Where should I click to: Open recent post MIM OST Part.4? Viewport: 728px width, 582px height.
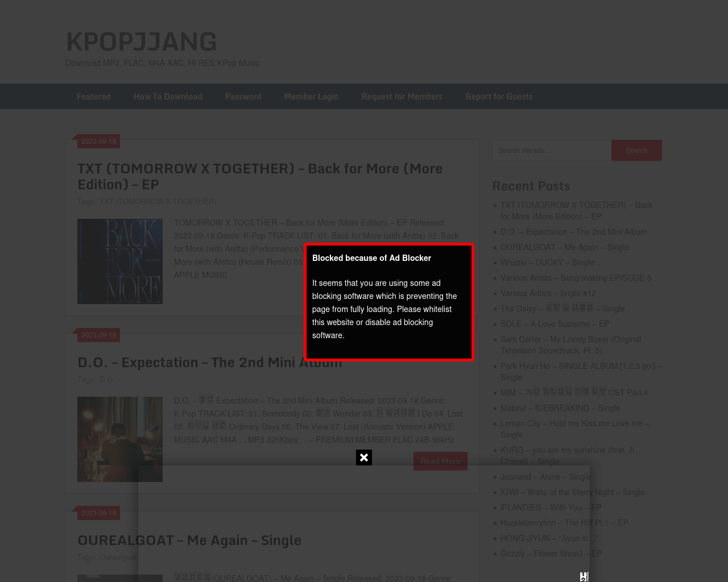[x=574, y=393]
